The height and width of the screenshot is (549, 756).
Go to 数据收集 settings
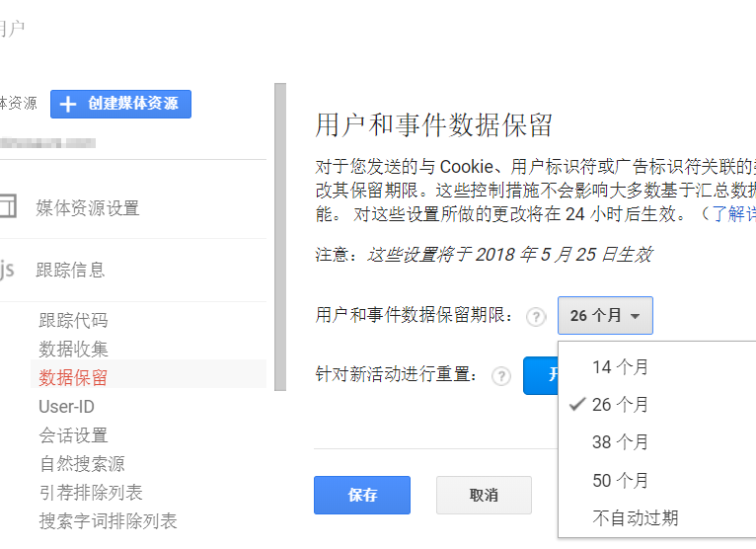coord(73,349)
